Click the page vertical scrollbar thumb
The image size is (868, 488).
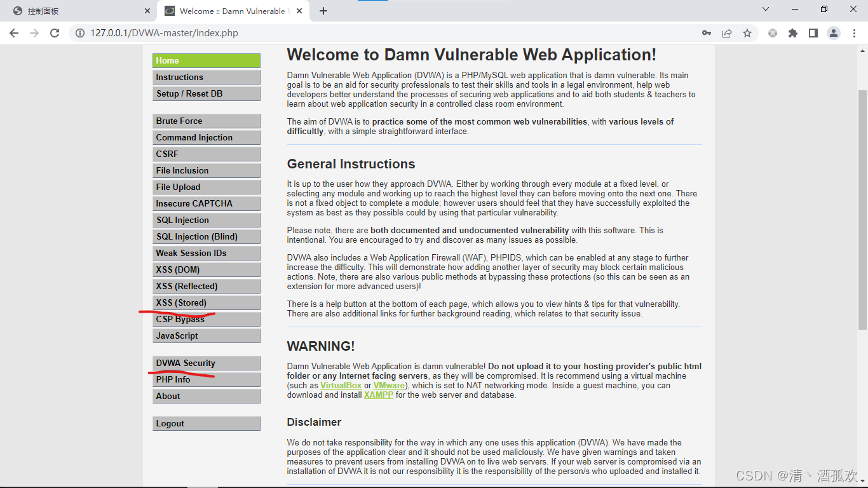[x=862, y=210]
